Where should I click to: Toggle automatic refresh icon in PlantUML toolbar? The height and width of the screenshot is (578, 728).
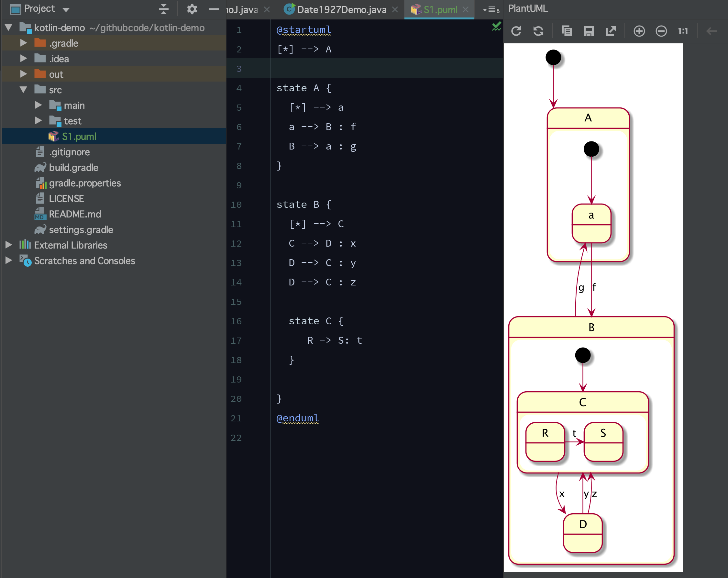pos(538,31)
